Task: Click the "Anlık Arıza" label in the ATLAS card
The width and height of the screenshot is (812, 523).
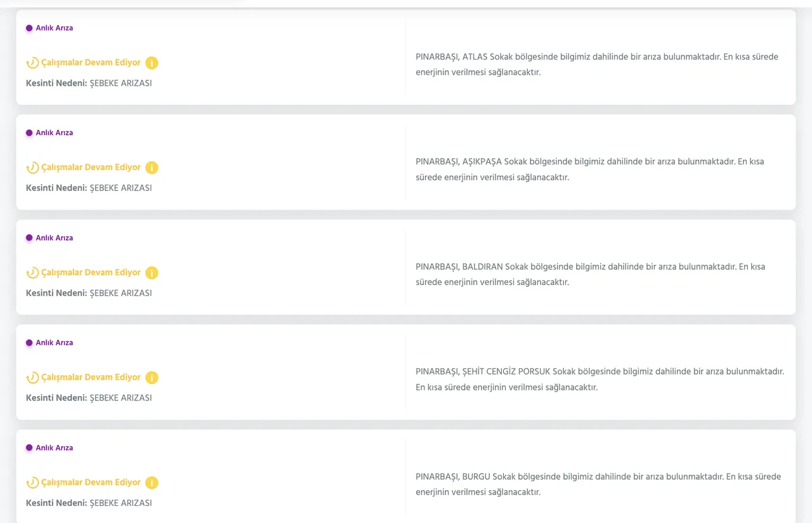Action: [x=54, y=28]
